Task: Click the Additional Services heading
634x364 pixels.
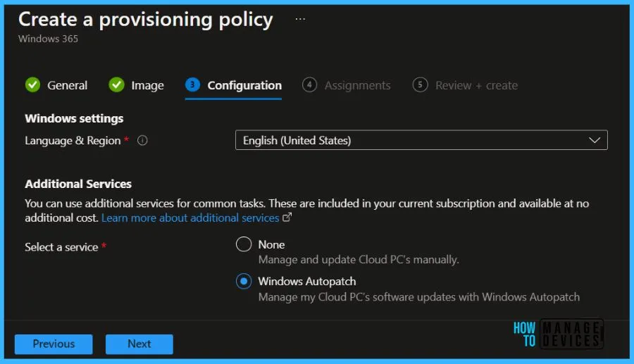Action: coord(78,184)
